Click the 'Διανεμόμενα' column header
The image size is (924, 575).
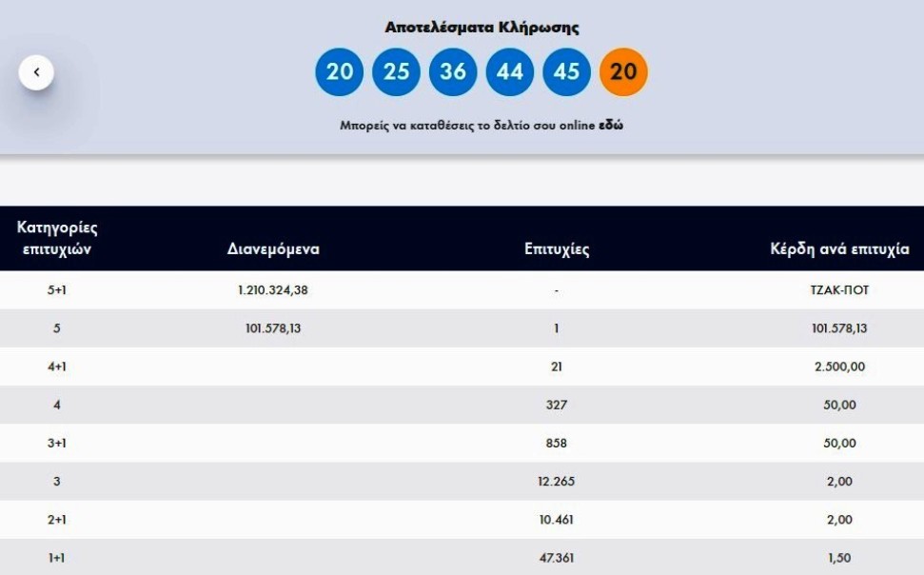[x=273, y=249]
